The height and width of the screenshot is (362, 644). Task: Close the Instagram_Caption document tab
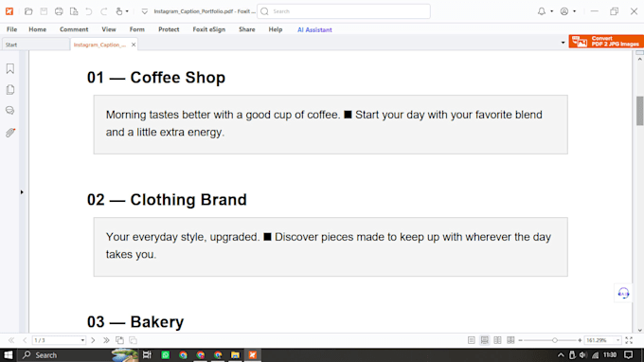134,45
